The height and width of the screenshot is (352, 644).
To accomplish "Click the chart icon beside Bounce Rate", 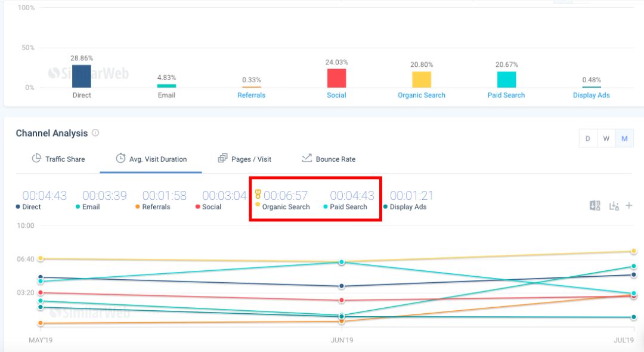I will tap(307, 158).
